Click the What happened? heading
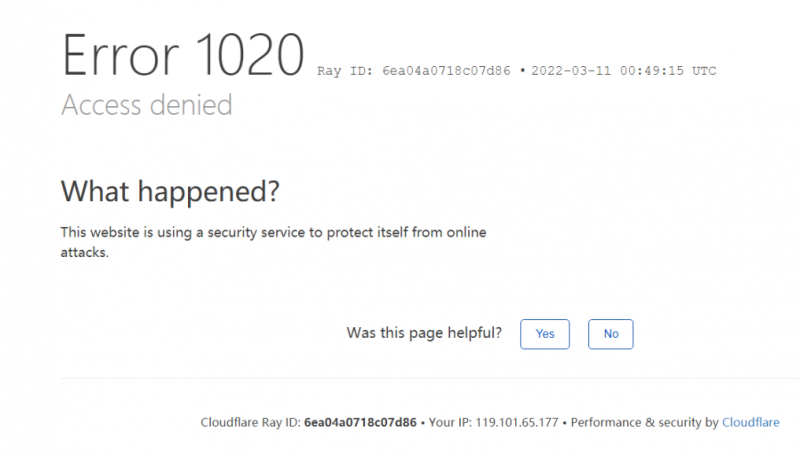800x459 pixels. (171, 190)
